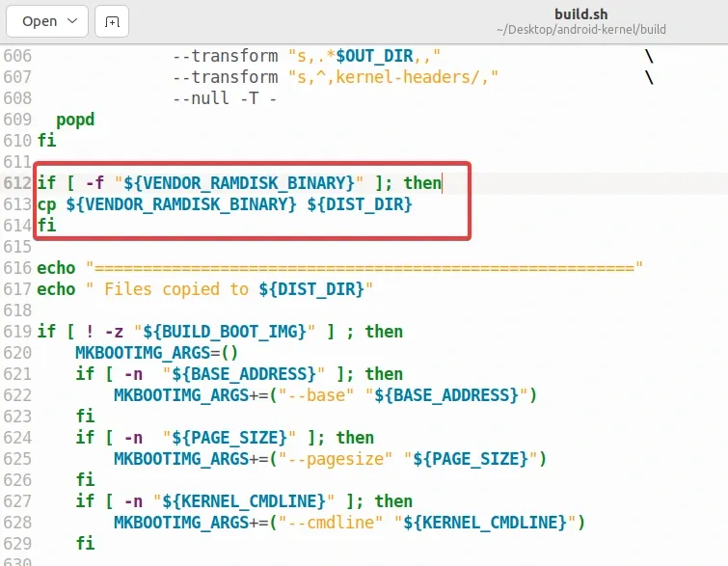The height and width of the screenshot is (566, 728).
Task: Click the cp command on line 613
Action: (x=46, y=204)
